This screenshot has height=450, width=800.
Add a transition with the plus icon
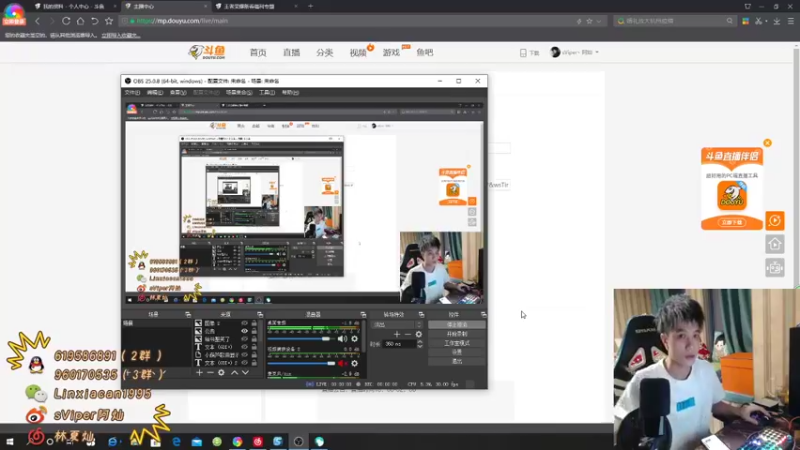397,334
